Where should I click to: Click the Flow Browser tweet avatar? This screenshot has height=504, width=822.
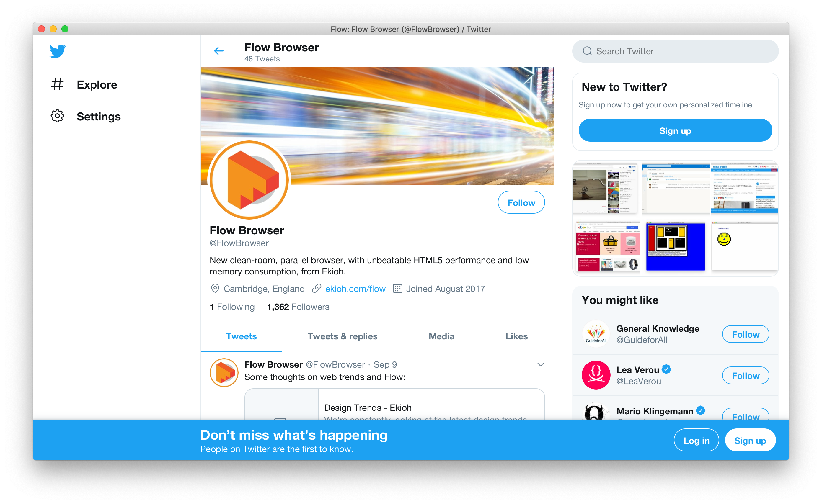coord(224,373)
